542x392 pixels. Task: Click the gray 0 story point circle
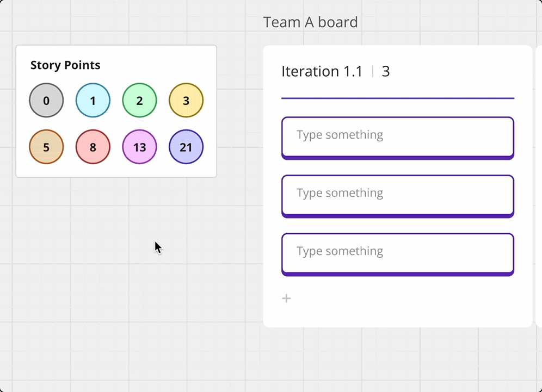tap(46, 101)
